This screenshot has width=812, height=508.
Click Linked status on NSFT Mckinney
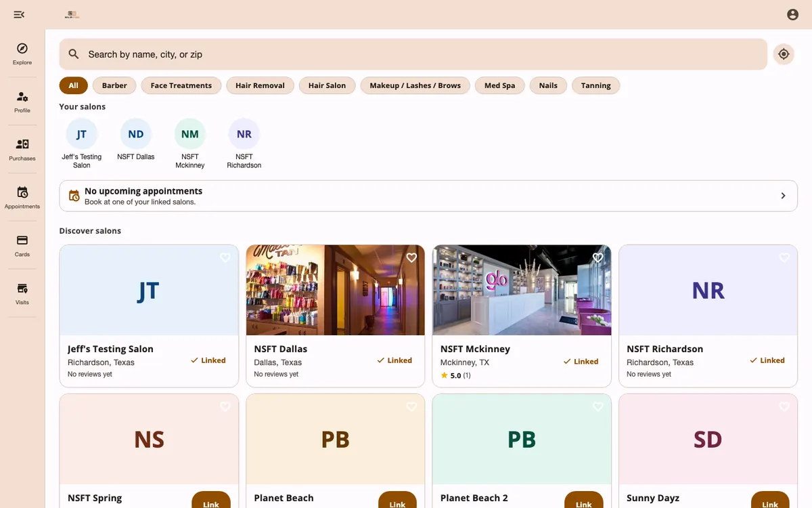pyautogui.click(x=581, y=361)
